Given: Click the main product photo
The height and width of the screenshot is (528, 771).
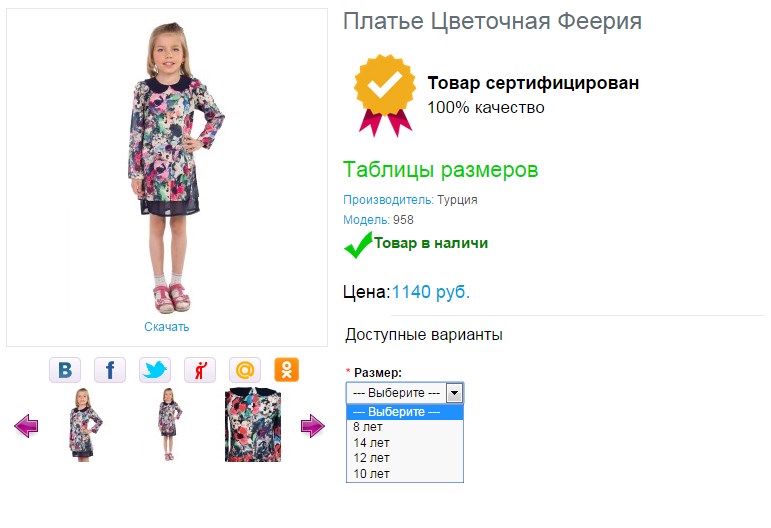Looking at the screenshot, I should pos(167,167).
